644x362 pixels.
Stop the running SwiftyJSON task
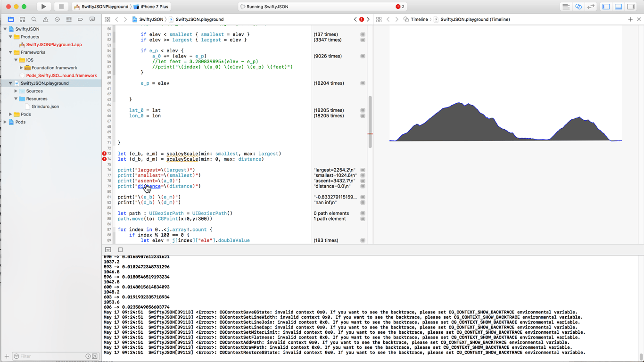(x=61, y=7)
